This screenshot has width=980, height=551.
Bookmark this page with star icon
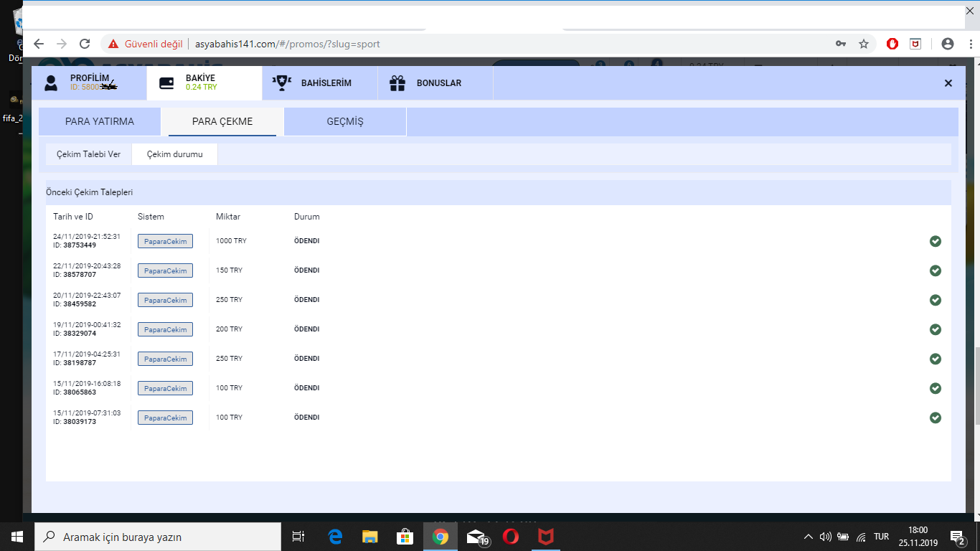[864, 44]
